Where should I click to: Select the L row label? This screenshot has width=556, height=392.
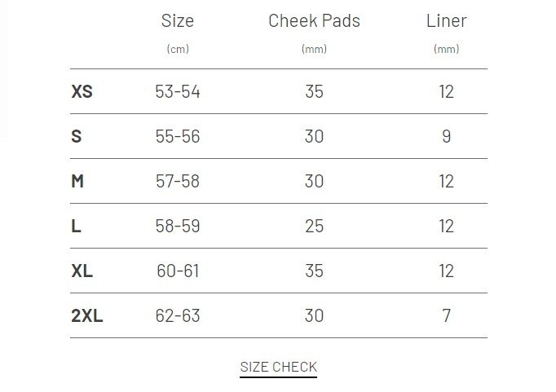[76, 226]
